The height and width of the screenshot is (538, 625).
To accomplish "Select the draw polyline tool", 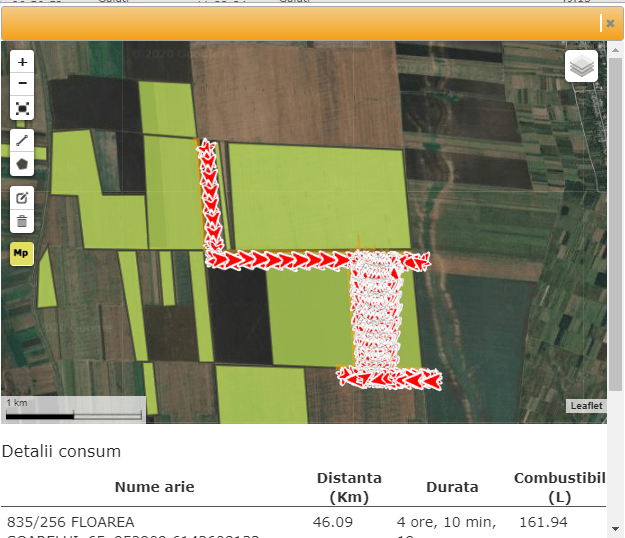I will pos(22,140).
